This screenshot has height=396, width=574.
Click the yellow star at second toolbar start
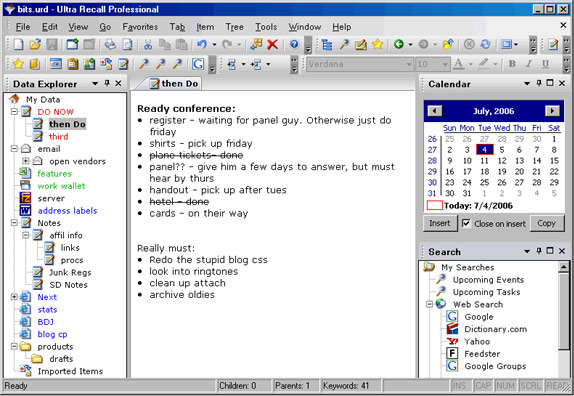tap(18, 64)
